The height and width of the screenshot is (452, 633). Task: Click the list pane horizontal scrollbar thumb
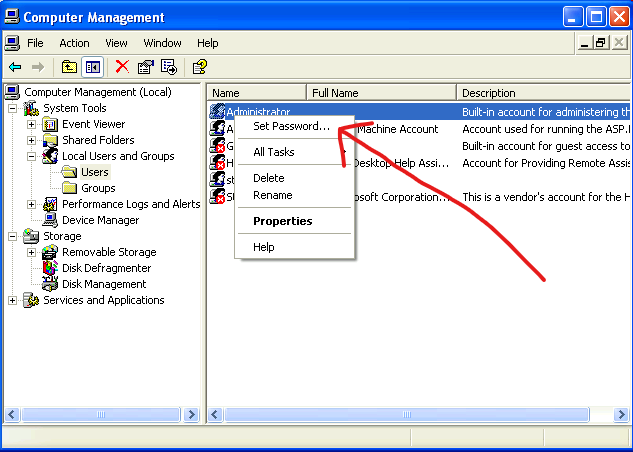click(x=407, y=414)
